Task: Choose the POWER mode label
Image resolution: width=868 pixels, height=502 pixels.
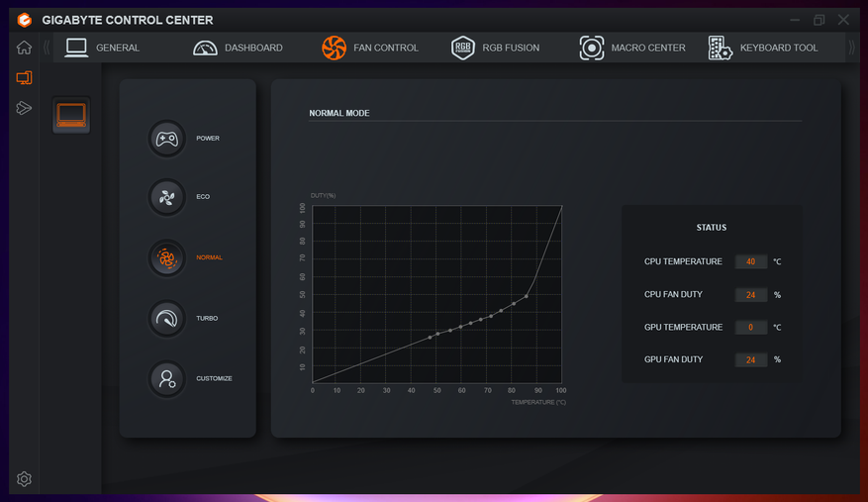Action: pos(208,139)
